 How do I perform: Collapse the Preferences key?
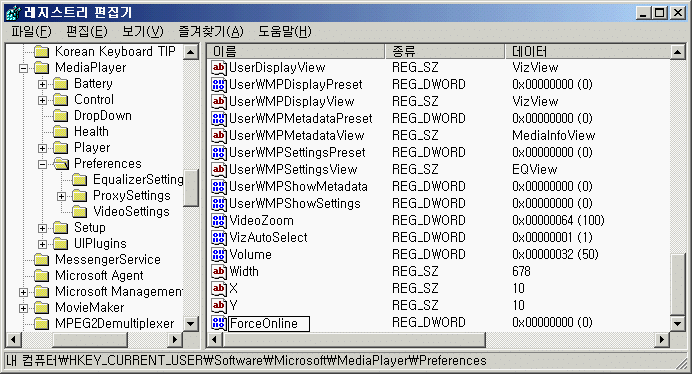[42, 164]
